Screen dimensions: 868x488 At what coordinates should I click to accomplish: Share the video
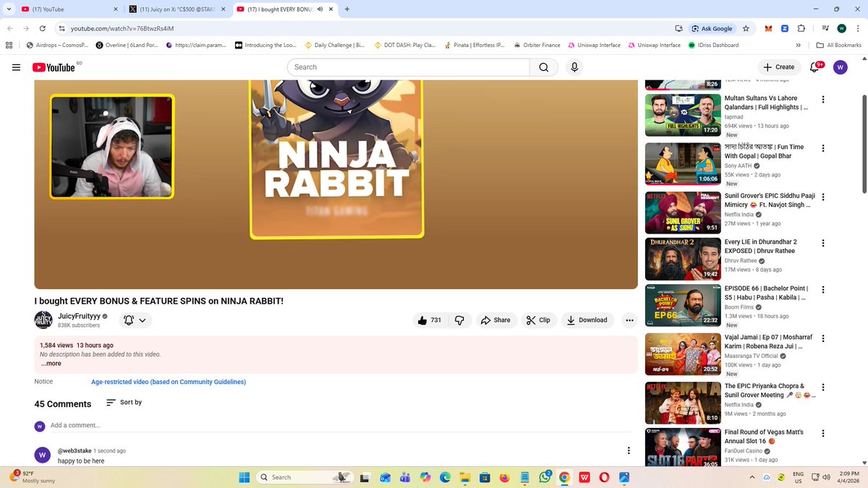(495, 320)
